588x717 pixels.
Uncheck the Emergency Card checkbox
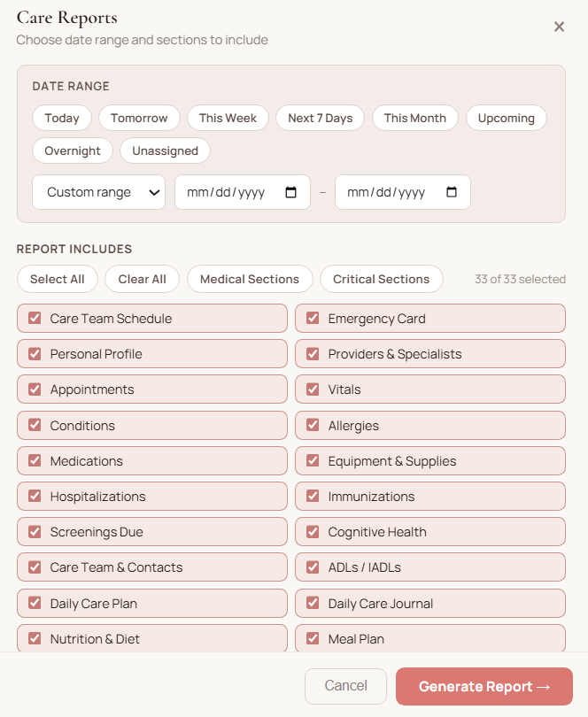click(313, 318)
